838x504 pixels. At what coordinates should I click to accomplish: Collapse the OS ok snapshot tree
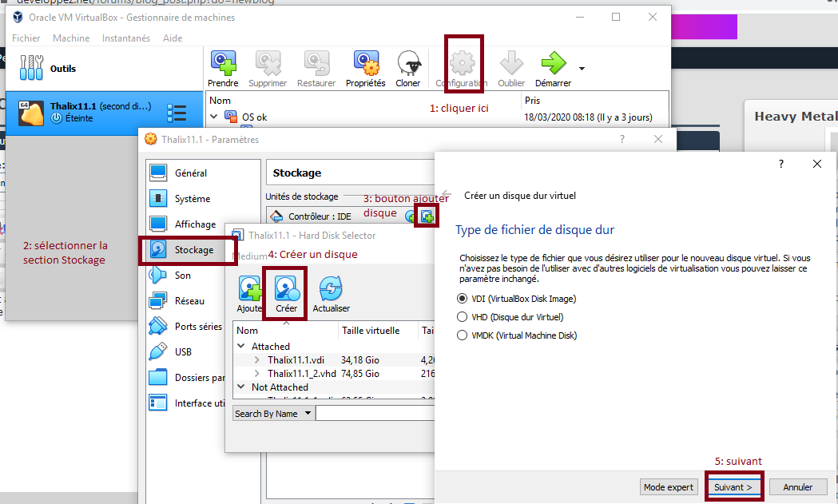point(214,117)
